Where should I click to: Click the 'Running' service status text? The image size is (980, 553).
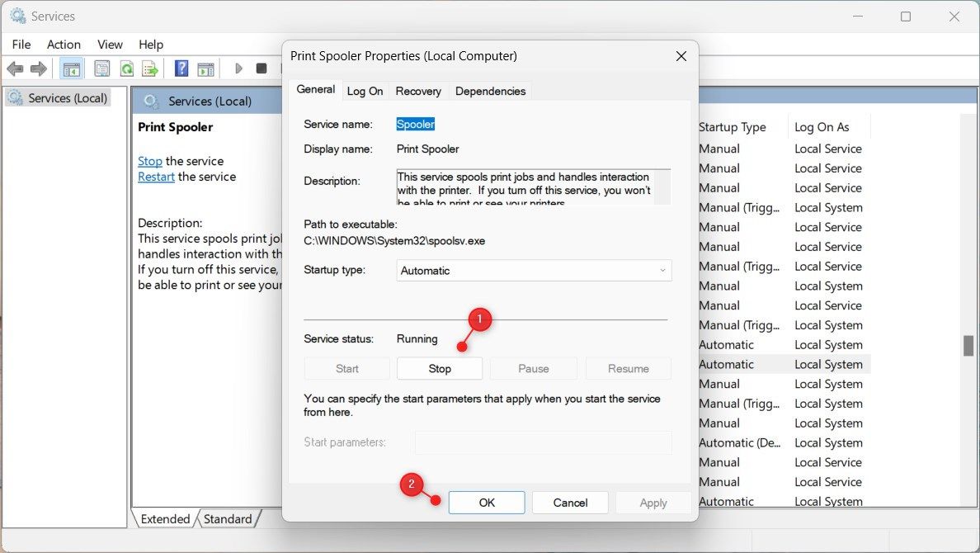417,339
